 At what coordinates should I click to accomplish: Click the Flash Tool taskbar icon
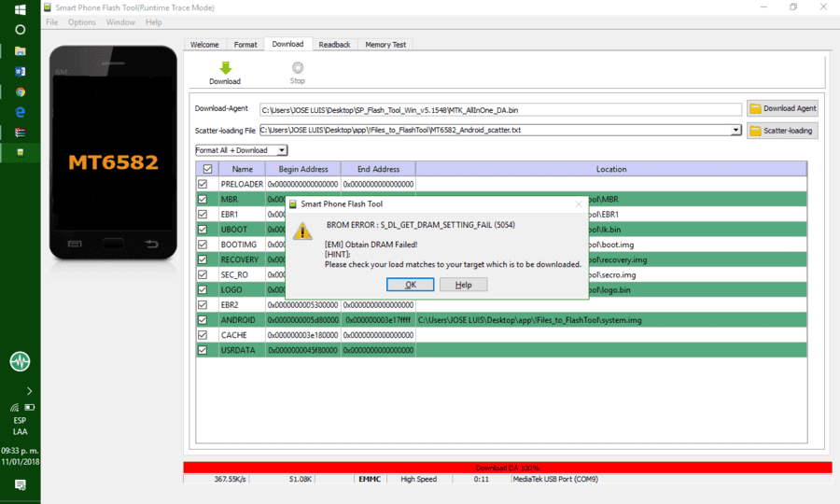21,153
